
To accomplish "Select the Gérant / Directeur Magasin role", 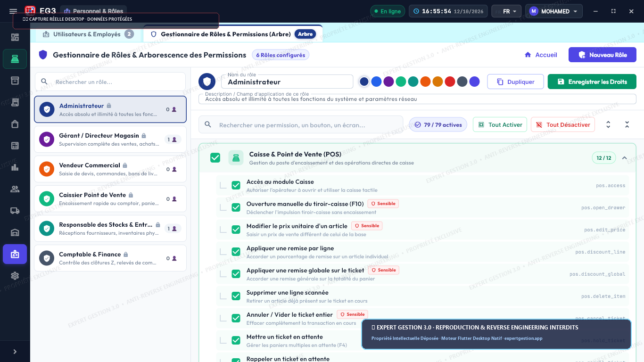I will 110,140.
